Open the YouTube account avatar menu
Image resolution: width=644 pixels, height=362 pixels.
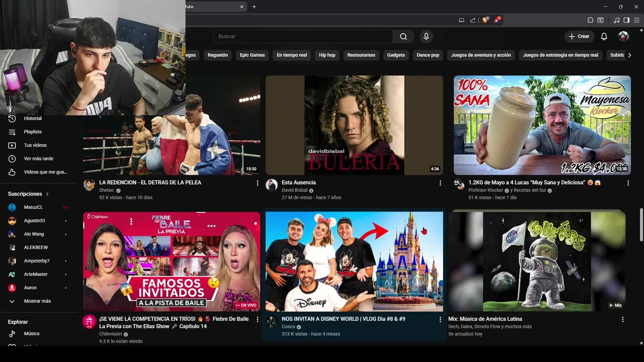[623, 36]
